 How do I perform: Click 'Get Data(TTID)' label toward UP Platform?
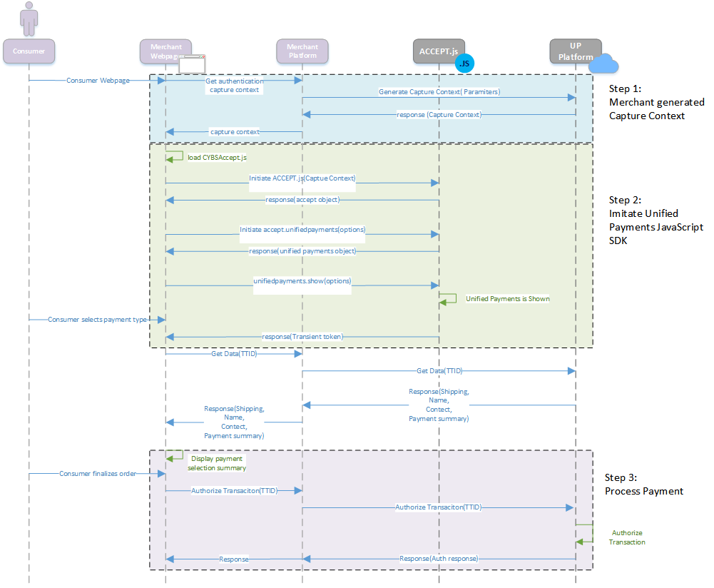pos(439,371)
